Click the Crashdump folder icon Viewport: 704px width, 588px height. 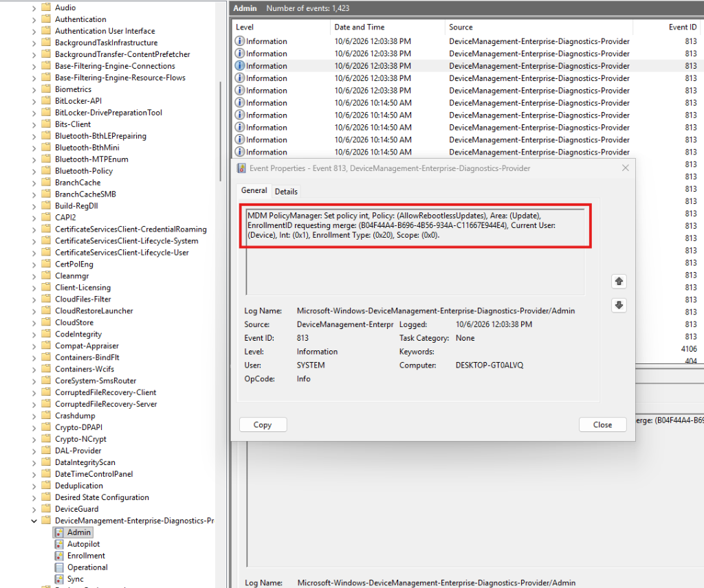(x=46, y=416)
